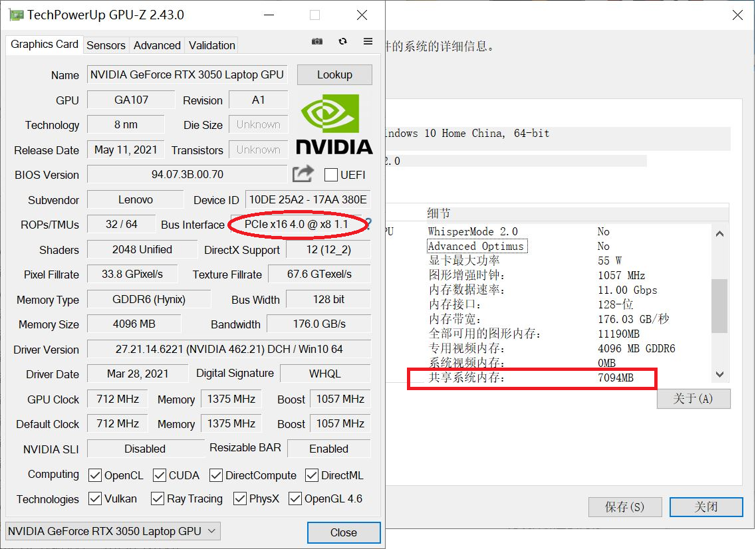
Task: Click the 关闭 button in system info window
Action: point(706,507)
